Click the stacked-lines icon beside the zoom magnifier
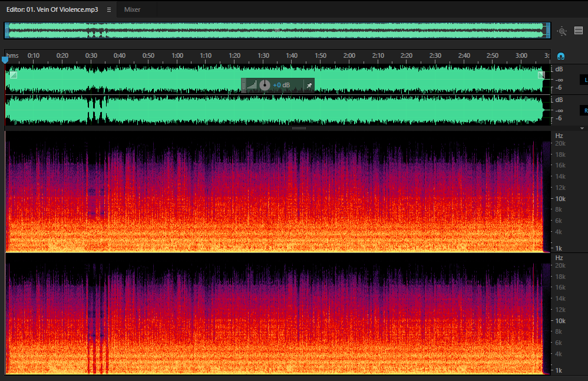Screen dimensions: 588x381 click(x=578, y=31)
